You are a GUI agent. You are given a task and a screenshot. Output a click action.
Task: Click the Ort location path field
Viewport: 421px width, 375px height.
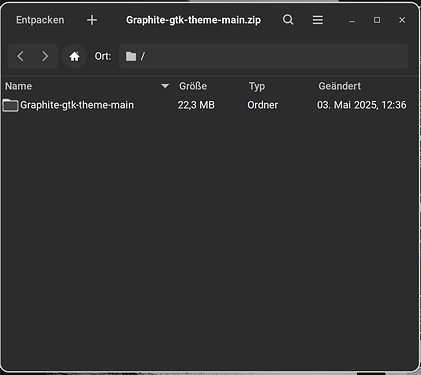[263, 56]
